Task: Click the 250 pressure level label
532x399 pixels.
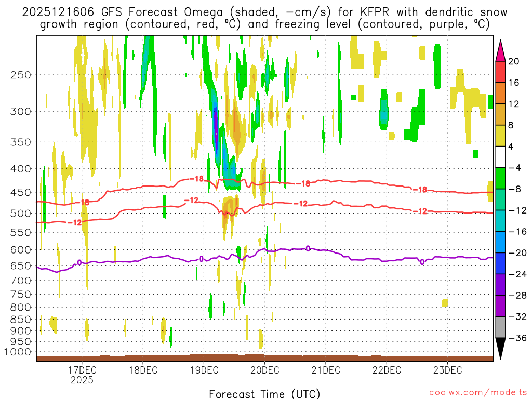Action: [x=21, y=75]
